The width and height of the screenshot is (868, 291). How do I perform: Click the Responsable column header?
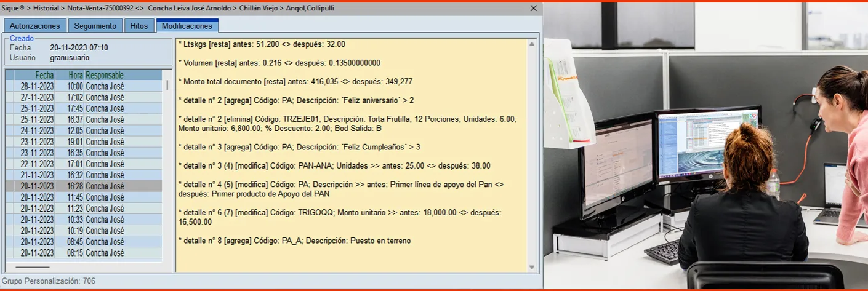pos(105,75)
